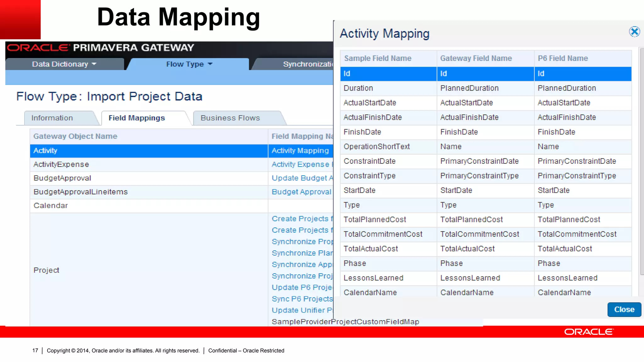Viewport: 644px width, 362px height.
Task: Open the Budget Approval mapping link
Action: 301,192
